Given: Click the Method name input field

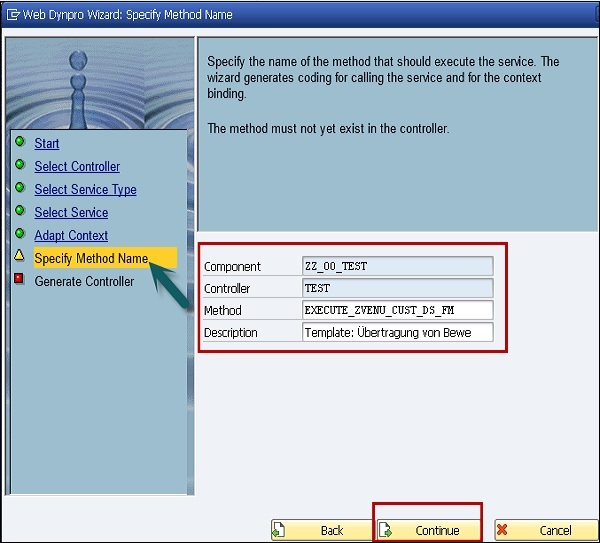Looking at the screenshot, I should (x=398, y=310).
